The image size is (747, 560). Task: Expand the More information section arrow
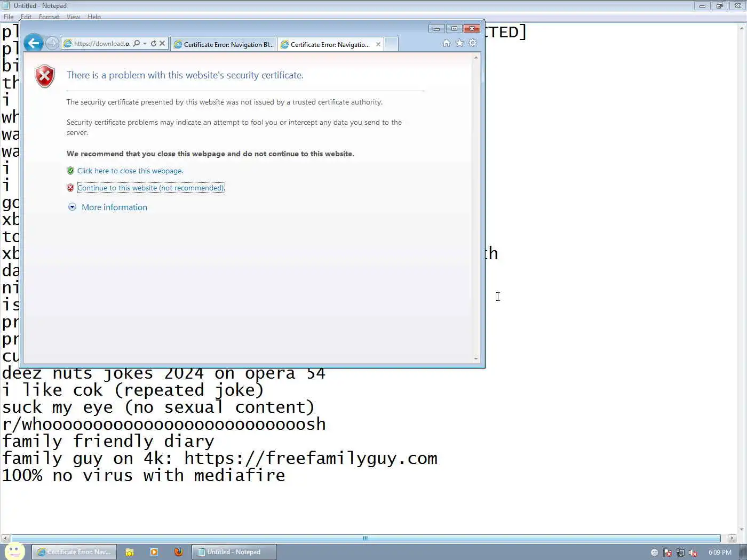[x=72, y=207]
